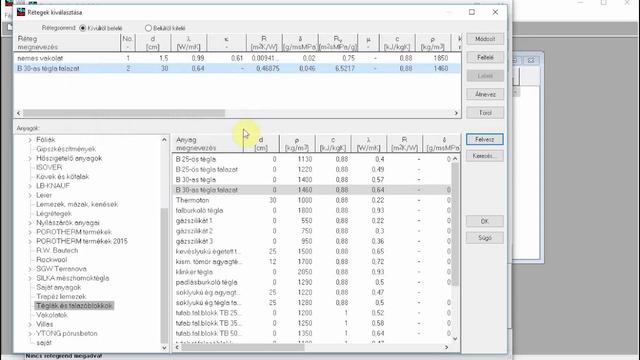Expand the LB-KNAUF tree node
The image size is (640, 360).
tap(30, 186)
